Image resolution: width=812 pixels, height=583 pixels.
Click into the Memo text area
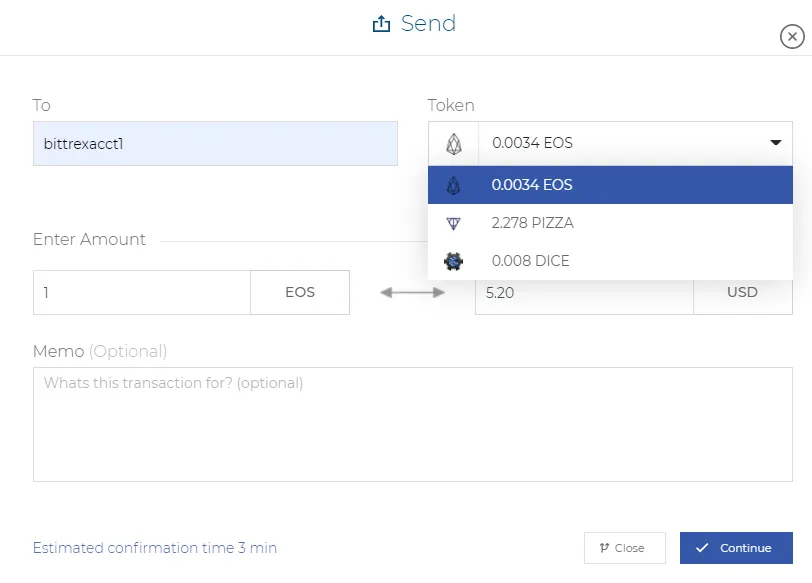tap(413, 425)
